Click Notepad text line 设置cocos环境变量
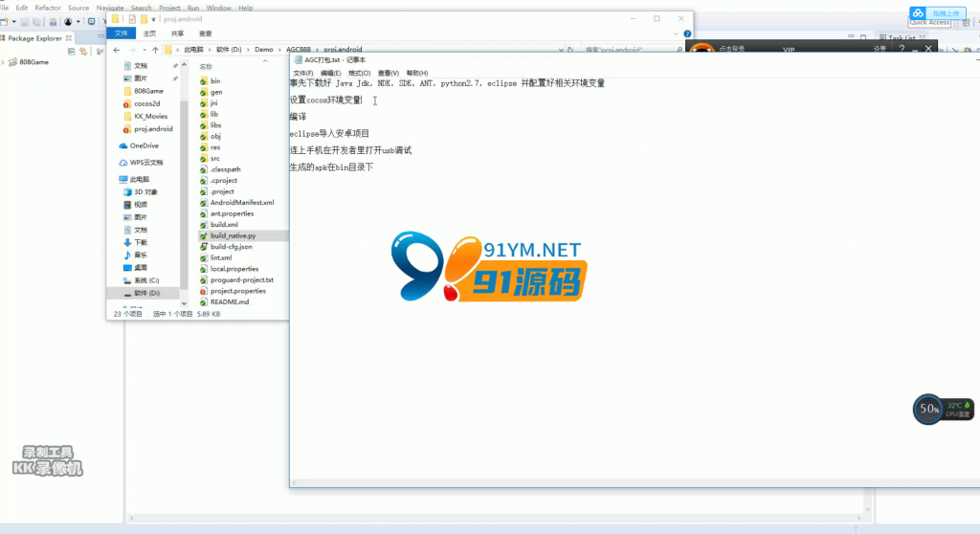 click(325, 100)
